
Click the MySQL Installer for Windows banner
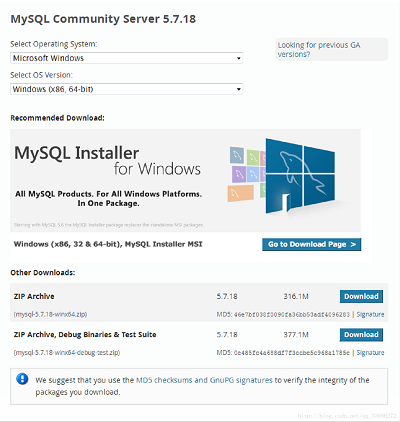tap(185, 180)
